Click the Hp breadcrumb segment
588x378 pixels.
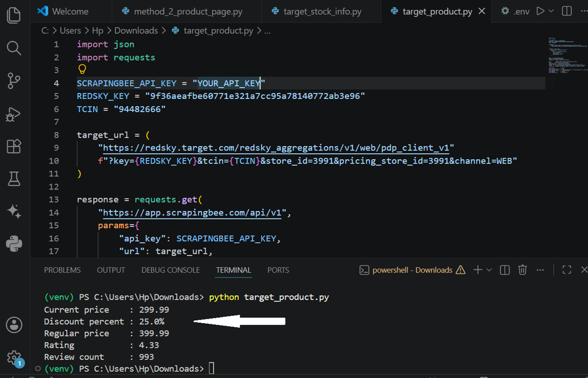[98, 30]
